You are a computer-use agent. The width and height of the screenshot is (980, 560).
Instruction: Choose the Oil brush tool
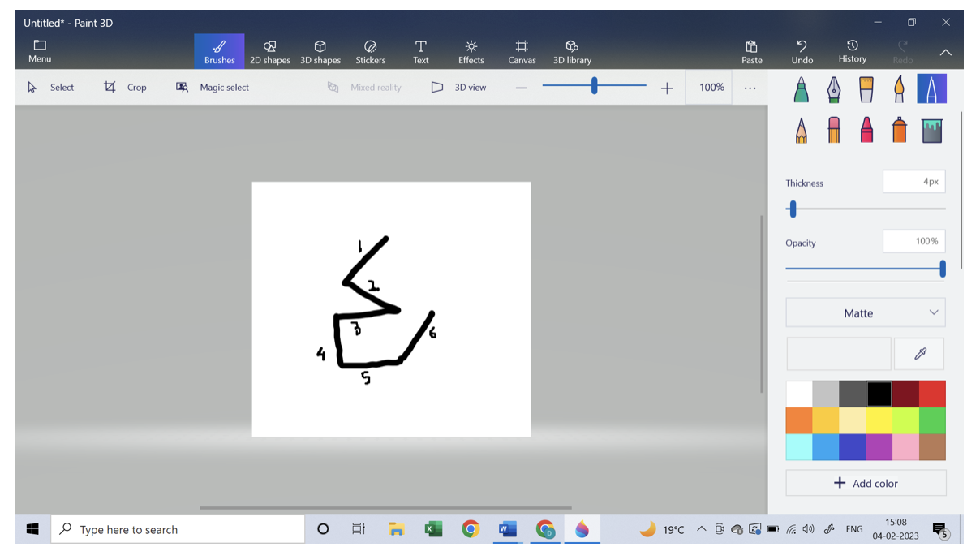[866, 89]
